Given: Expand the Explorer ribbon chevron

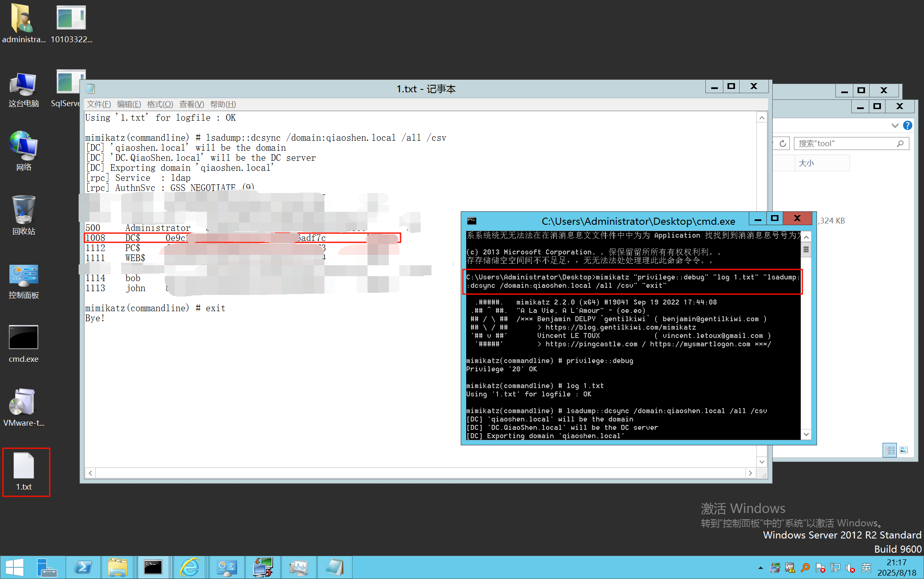Looking at the screenshot, I should [x=895, y=125].
